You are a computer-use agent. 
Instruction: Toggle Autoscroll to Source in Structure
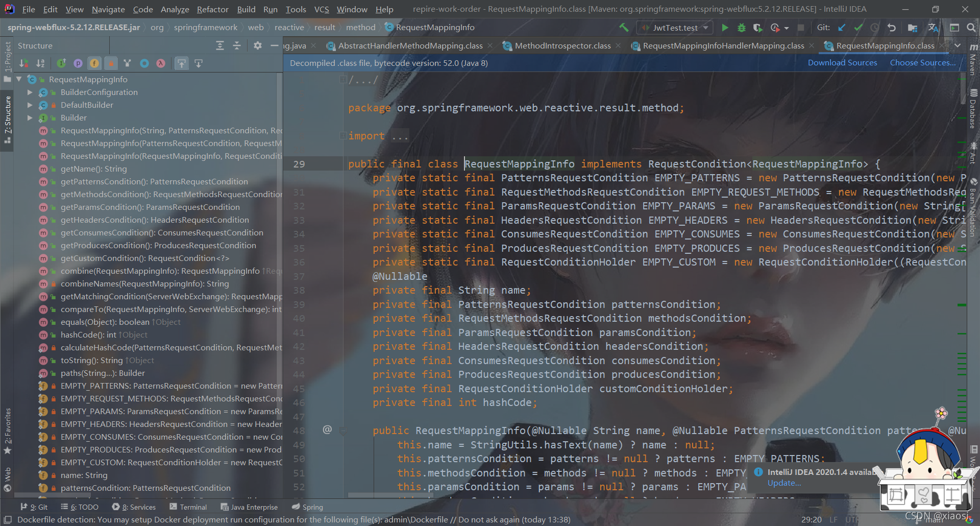point(182,63)
